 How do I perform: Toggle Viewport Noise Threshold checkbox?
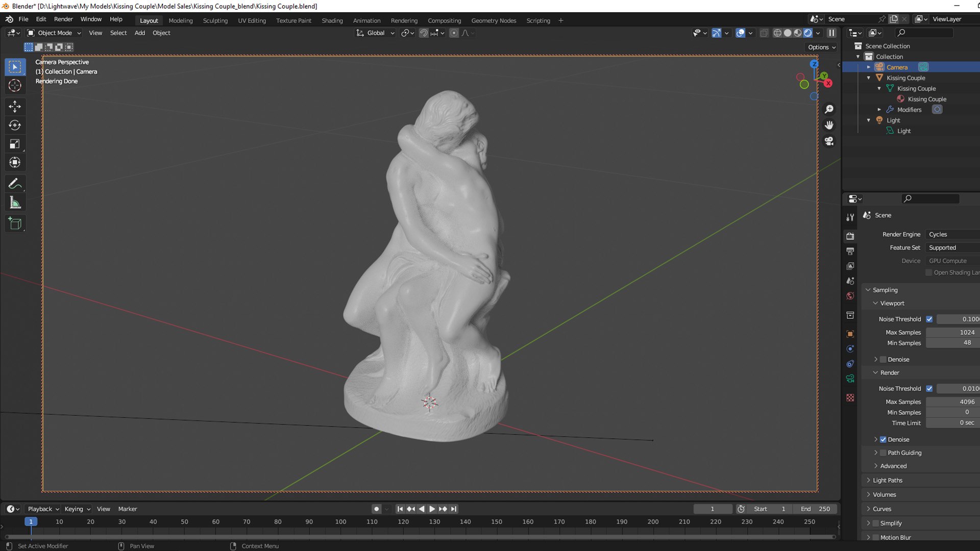tap(929, 319)
